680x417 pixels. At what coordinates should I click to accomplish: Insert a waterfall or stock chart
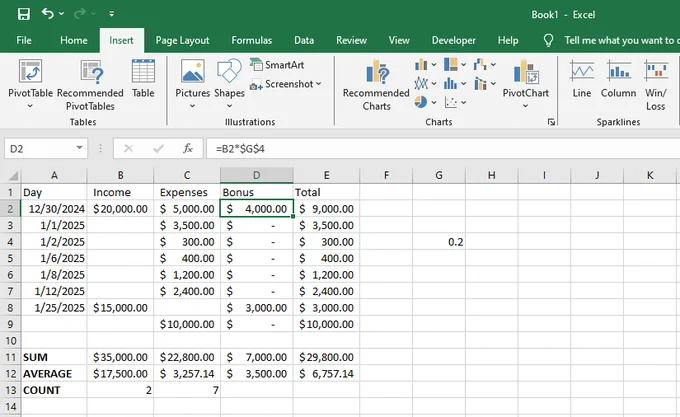(x=484, y=65)
